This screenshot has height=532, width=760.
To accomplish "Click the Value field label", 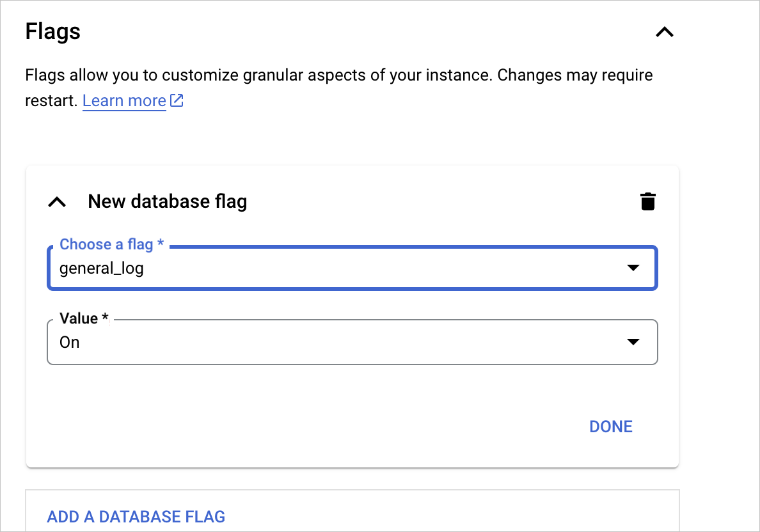I will [x=83, y=318].
